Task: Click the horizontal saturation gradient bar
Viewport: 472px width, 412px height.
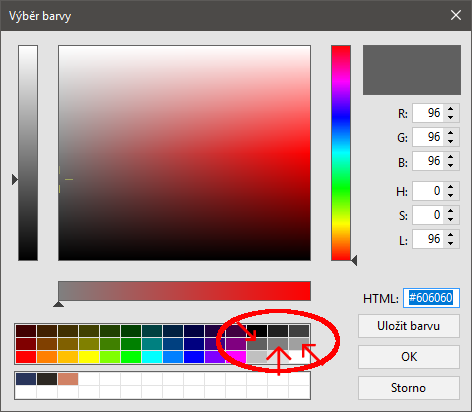Action: click(184, 291)
